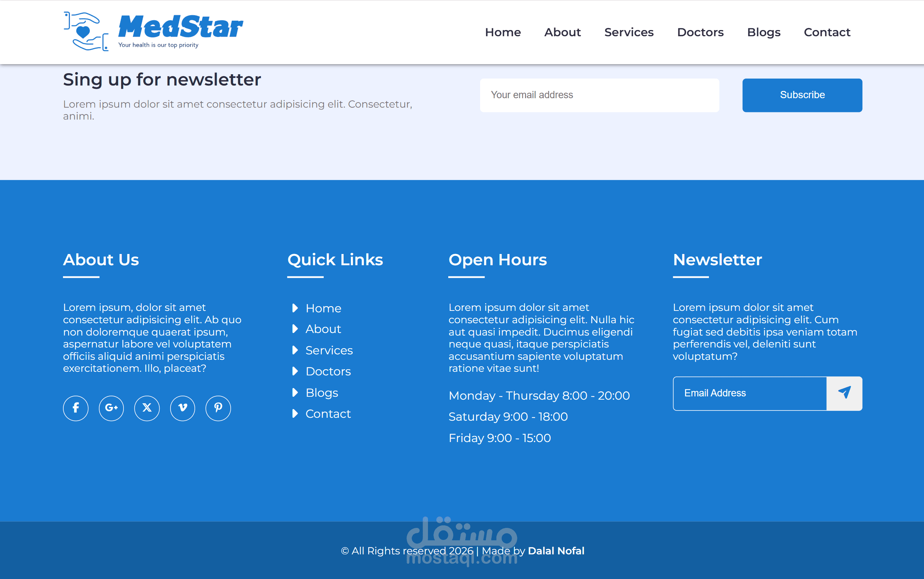The height and width of the screenshot is (579, 924).
Task: Click the Dalal Nofal credit link
Action: click(556, 551)
